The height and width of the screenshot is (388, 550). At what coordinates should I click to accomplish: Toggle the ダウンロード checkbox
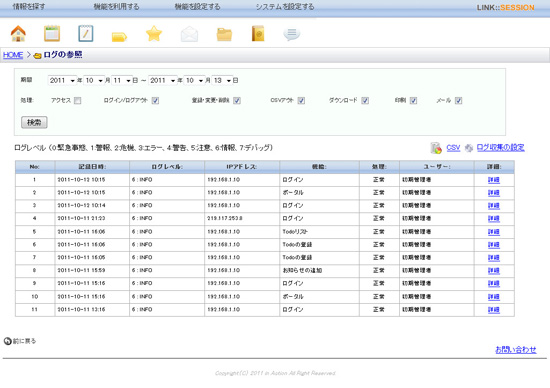(365, 101)
